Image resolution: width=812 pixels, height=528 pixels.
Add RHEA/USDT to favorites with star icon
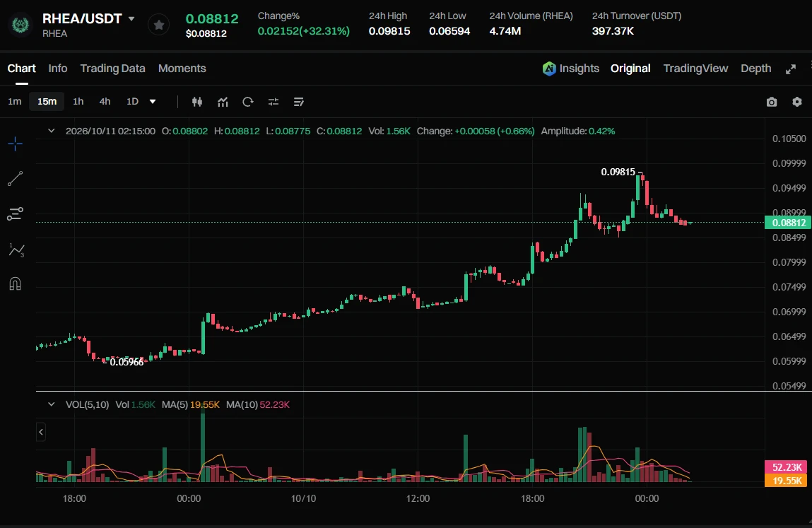159,25
